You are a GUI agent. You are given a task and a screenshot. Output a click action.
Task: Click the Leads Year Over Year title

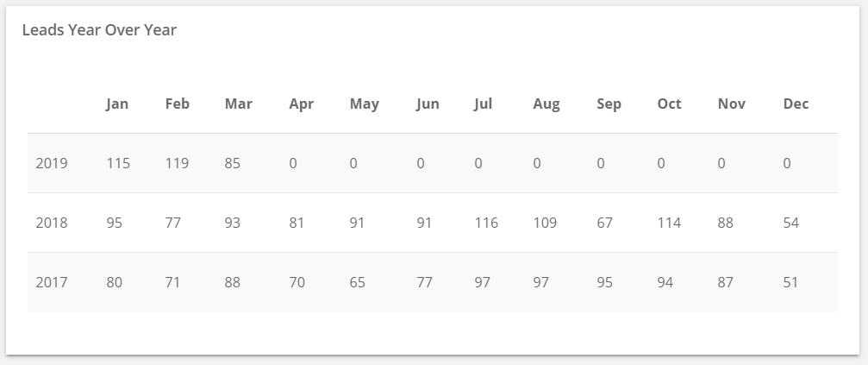click(99, 30)
